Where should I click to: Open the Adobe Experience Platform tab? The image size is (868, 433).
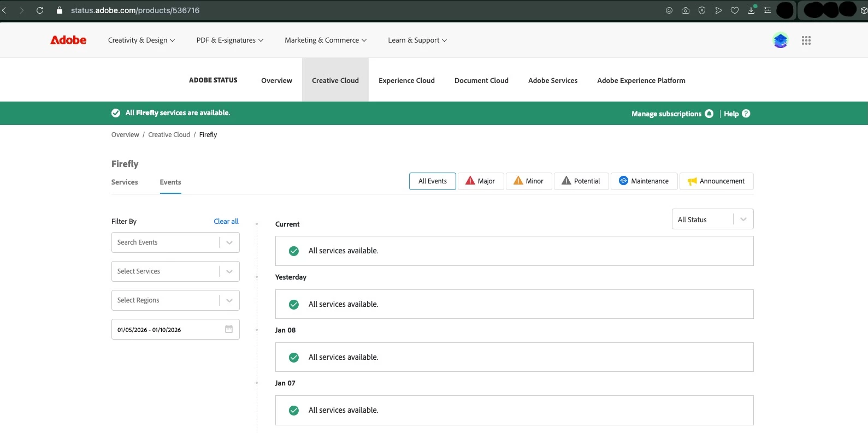641,80
